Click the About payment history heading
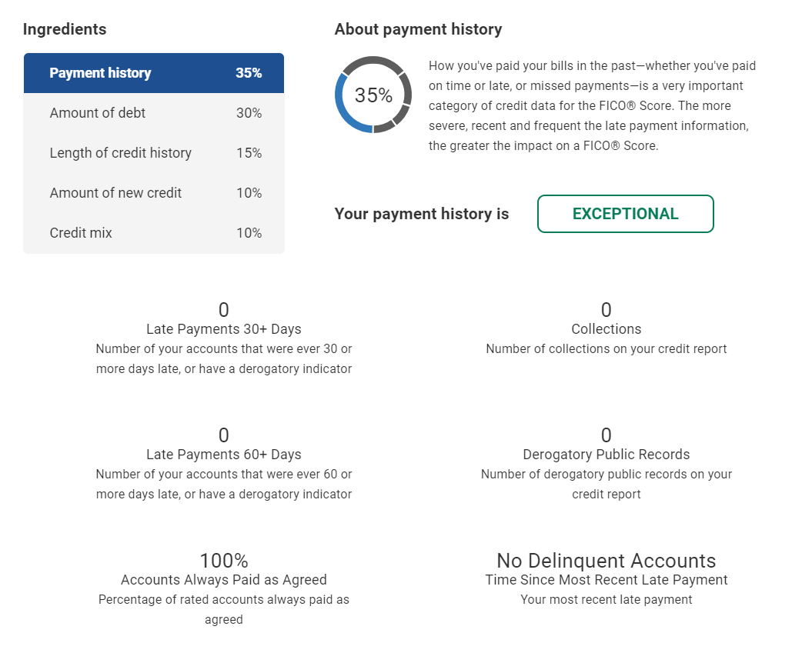This screenshot has width=812, height=663. 418,29
